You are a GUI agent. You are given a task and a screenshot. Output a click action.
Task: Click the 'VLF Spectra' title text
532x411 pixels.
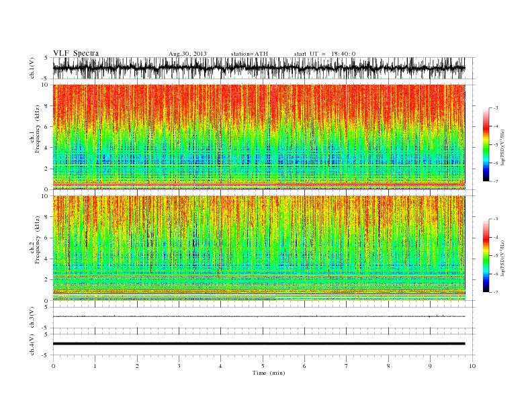click(x=76, y=53)
